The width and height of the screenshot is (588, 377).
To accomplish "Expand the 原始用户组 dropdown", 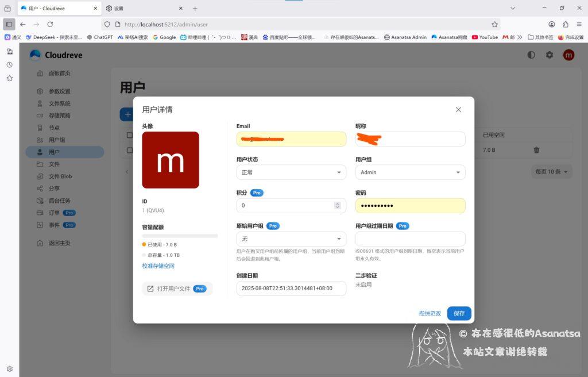I will tap(291, 239).
